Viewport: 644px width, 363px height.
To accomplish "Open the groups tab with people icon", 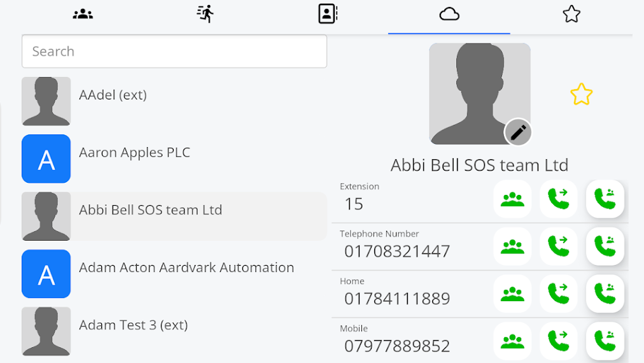I will [x=83, y=14].
